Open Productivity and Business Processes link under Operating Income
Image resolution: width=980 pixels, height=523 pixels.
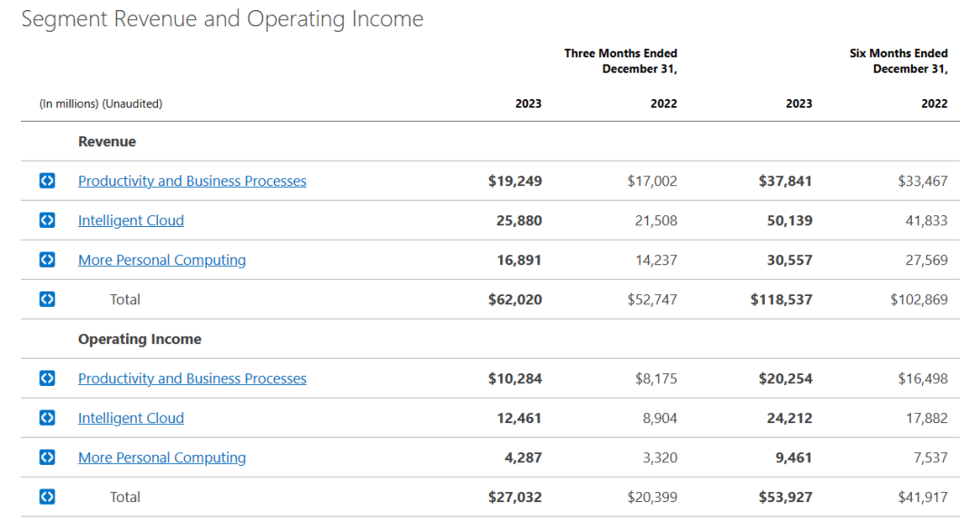click(x=192, y=379)
